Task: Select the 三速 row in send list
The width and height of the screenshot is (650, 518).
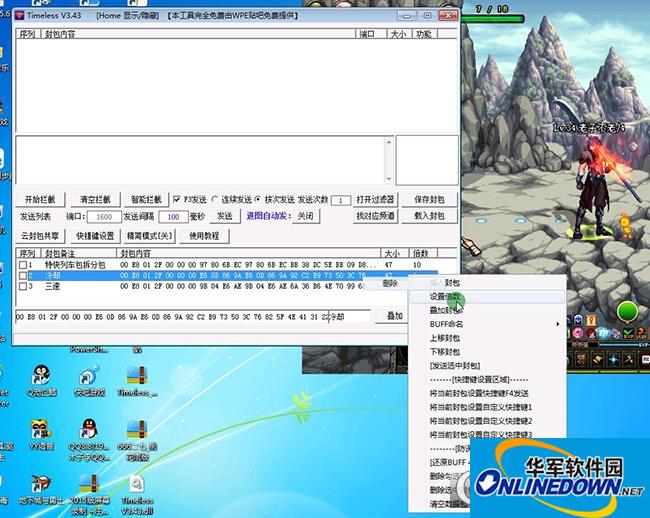Action: click(191, 286)
